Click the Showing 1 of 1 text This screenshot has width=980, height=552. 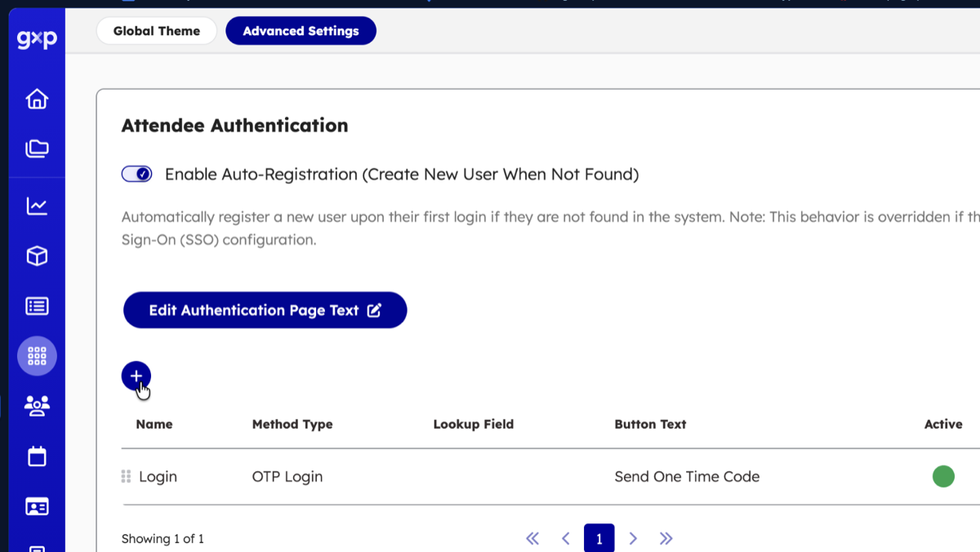(163, 539)
